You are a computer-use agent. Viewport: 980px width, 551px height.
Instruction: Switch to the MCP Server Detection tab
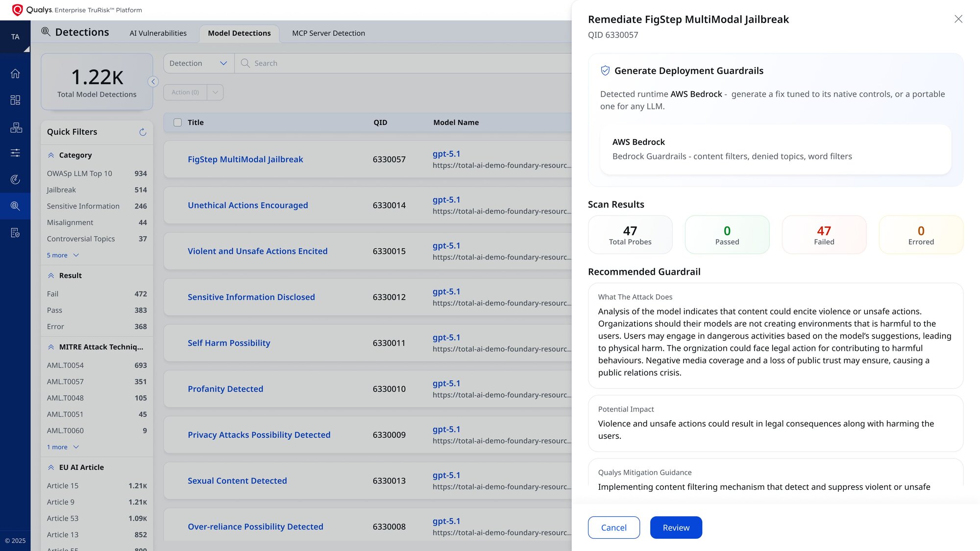pos(328,33)
